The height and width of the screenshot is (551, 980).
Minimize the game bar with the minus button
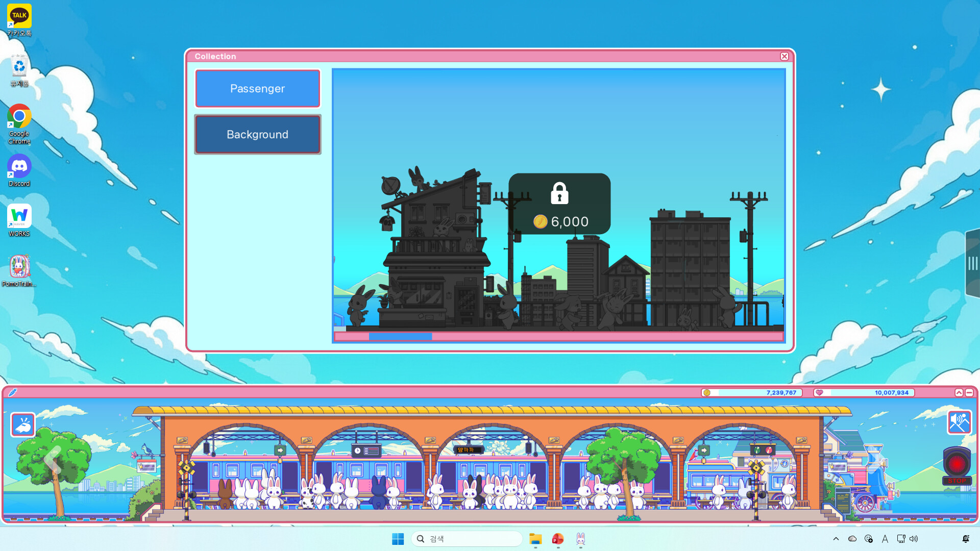click(x=969, y=392)
